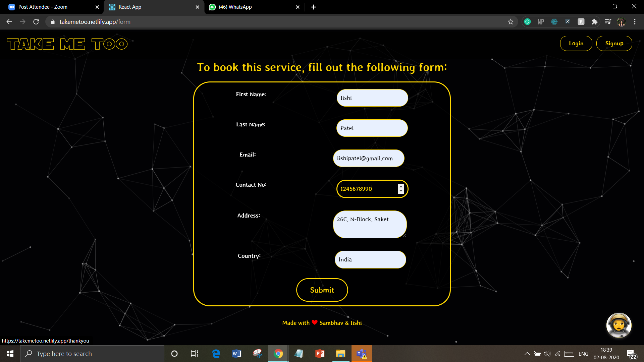
Task: Click the Login button
Action: click(576, 43)
